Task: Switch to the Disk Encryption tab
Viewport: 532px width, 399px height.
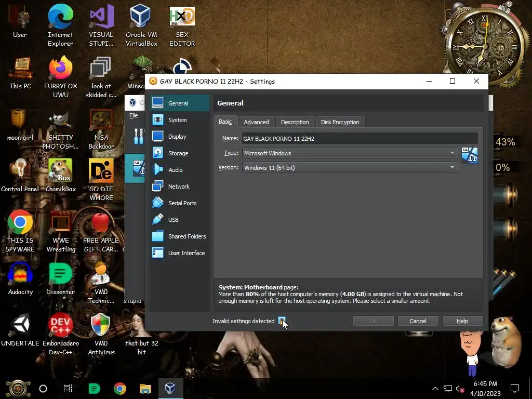Action: click(340, 122)
